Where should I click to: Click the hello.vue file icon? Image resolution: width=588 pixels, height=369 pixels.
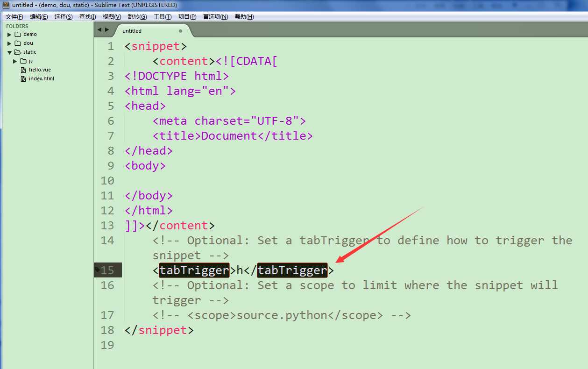click(x=24, y=70)
